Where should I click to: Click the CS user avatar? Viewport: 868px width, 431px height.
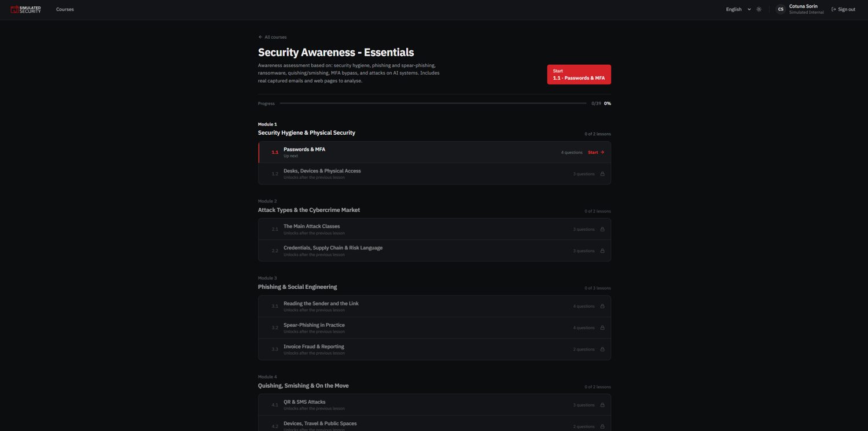coord(781,9)
